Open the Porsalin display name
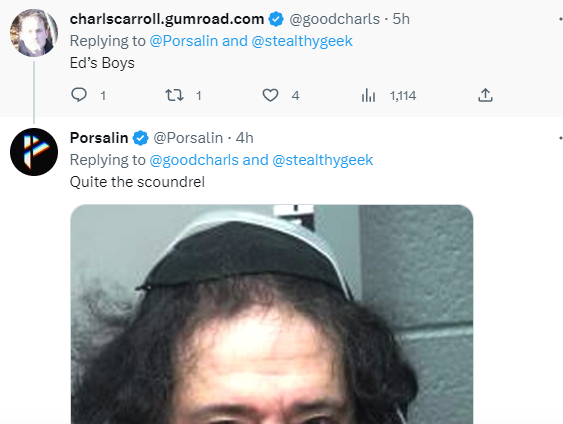563x424 pixels. 99,138
